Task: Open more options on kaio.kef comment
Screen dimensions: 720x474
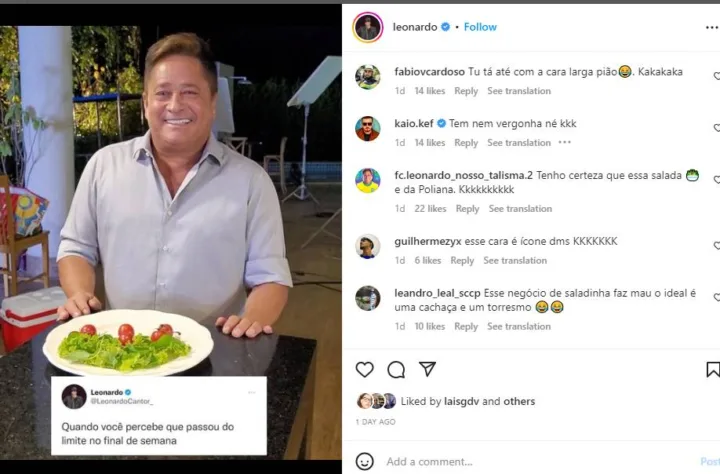Action: (x=565, y=143)
